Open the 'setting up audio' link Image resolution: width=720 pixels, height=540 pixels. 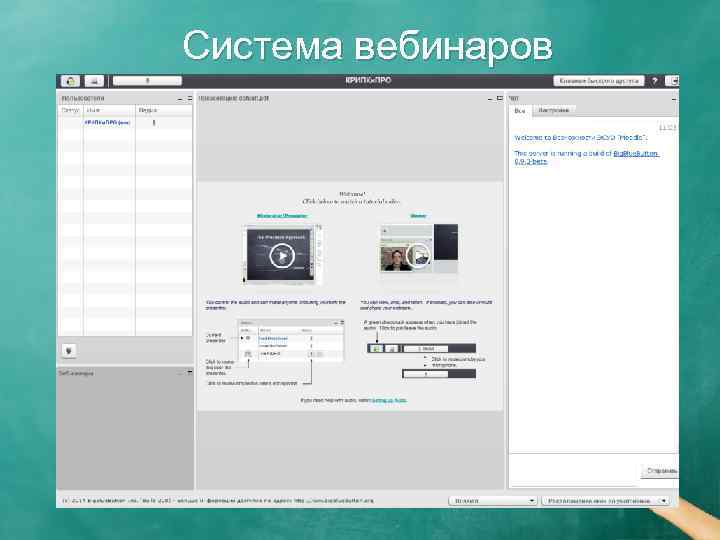point(389,400)
